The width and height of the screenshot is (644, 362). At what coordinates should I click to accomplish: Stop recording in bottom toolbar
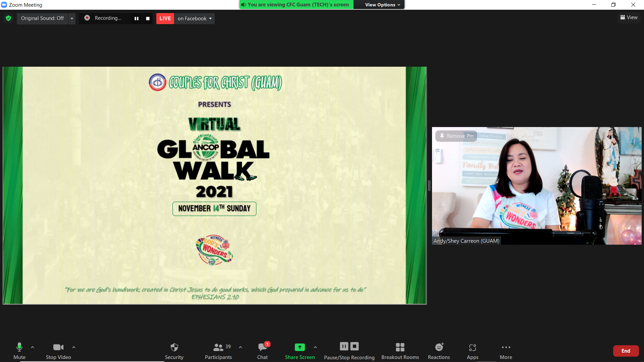[x=355, y=346]
